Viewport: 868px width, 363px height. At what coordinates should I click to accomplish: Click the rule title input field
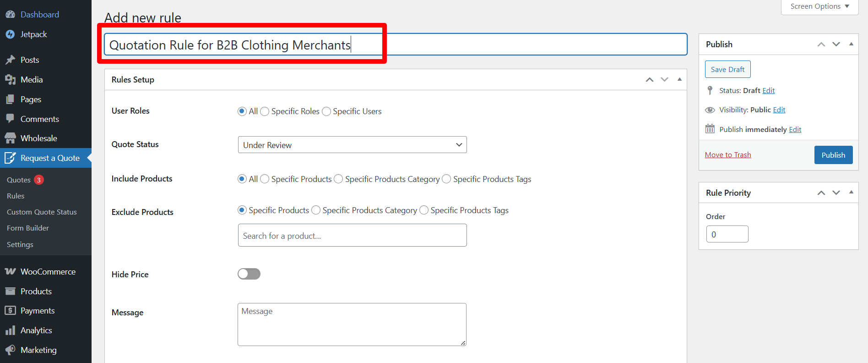point(396,44)
